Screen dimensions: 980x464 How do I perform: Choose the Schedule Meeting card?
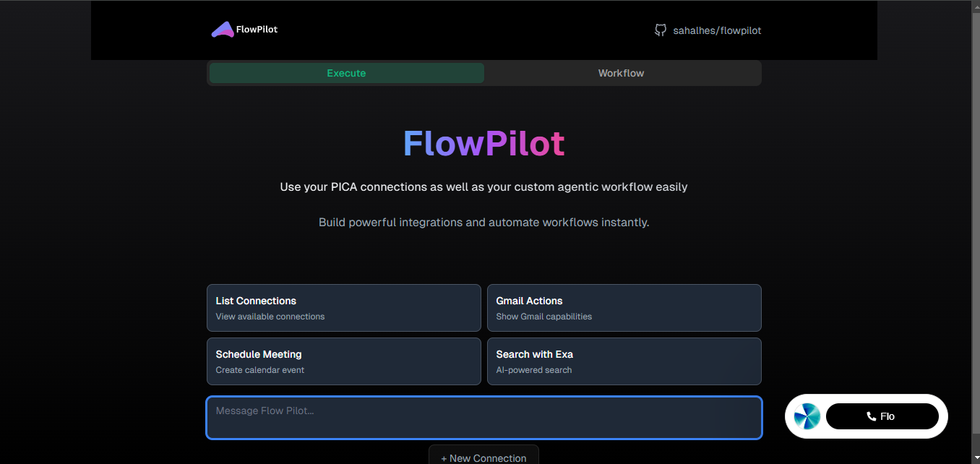pyautogui.click(x=344, y=361)
